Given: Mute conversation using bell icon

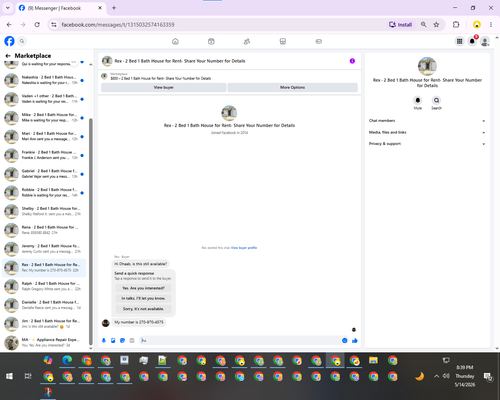Looking at the screenshot, I should (418, 100).
